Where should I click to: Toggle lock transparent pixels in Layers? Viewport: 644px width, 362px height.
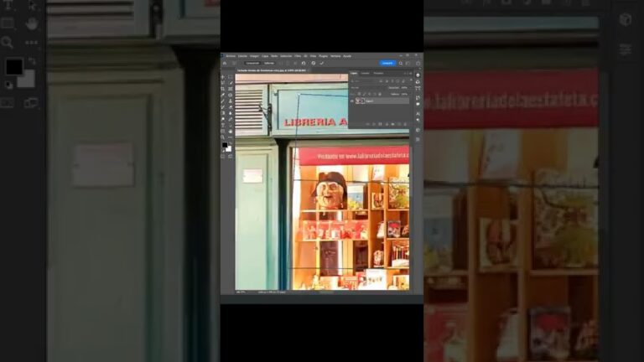(x=359, y=94)
